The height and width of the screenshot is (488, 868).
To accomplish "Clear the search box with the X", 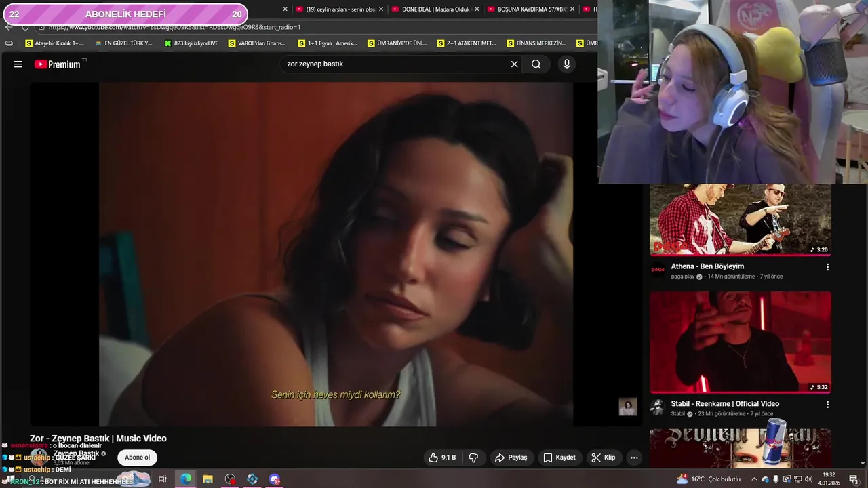I will (514, 64).
